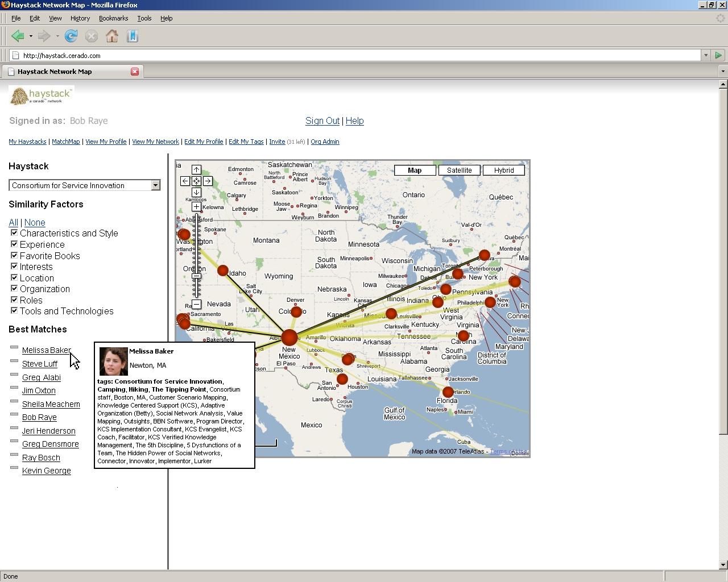728x582 pixels.
Task: Go back with the green Back arrow
Action: (18, 36)
